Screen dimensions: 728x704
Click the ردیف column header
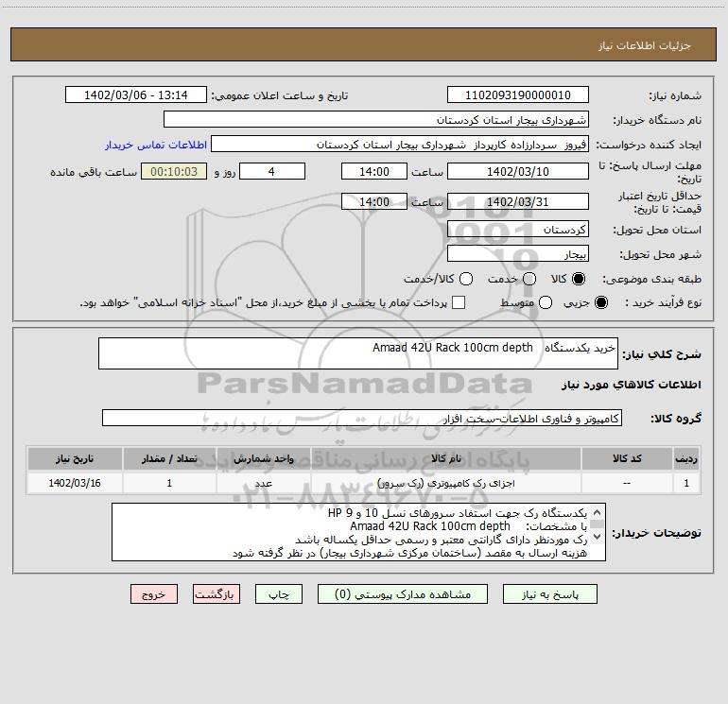click(x=686, y=458)
